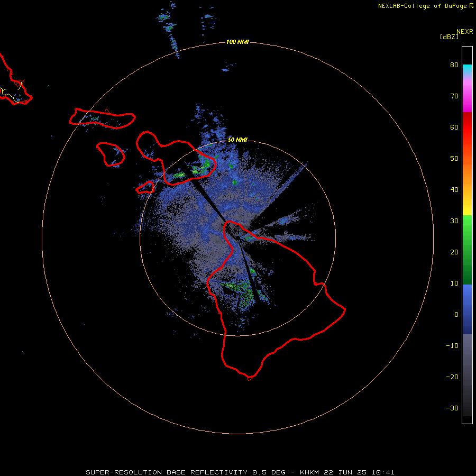476x476 pixels.
Task: Select the -10 value on dBZ scale
Action: point(452,346)
